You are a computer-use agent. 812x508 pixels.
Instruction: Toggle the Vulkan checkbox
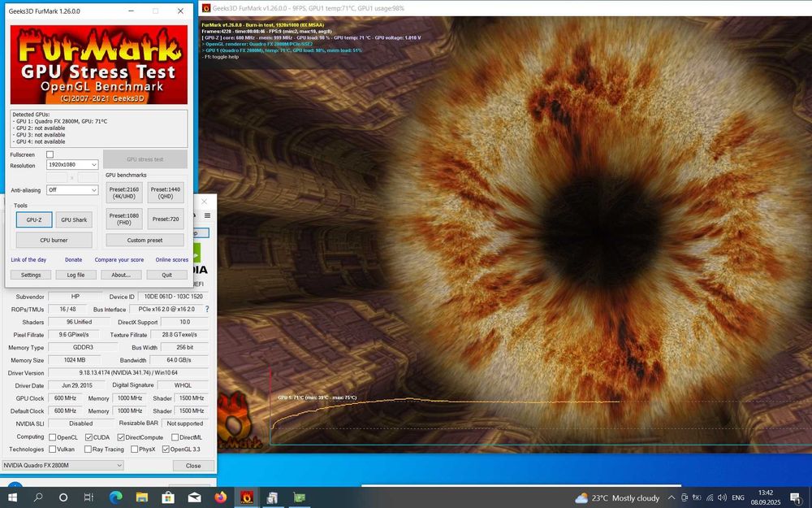(52, 449)
